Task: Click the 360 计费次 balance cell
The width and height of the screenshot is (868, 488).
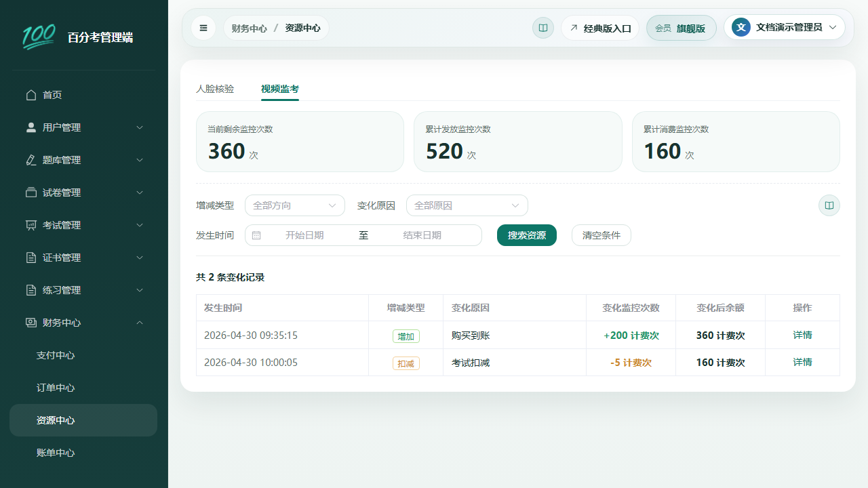Action: (720, 335)
